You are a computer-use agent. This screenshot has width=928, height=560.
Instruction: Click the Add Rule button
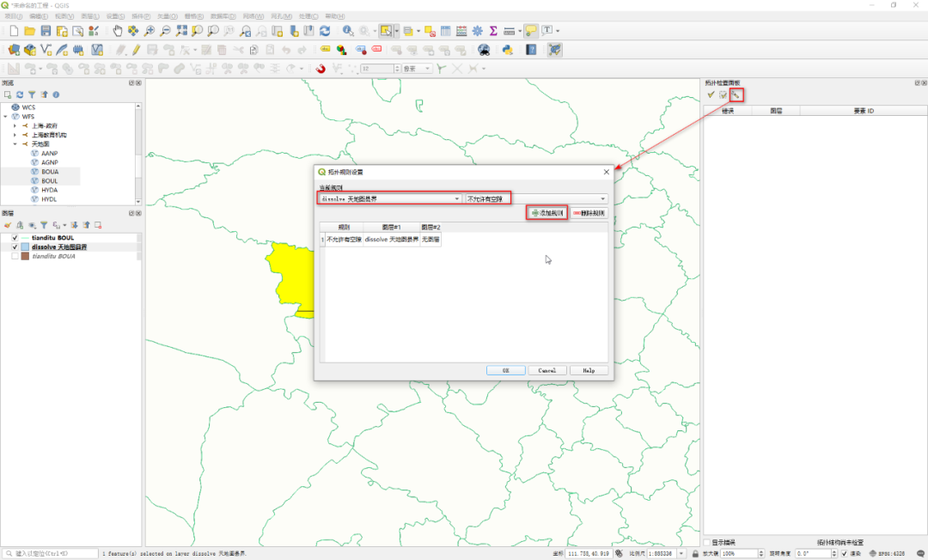[547, 213]
